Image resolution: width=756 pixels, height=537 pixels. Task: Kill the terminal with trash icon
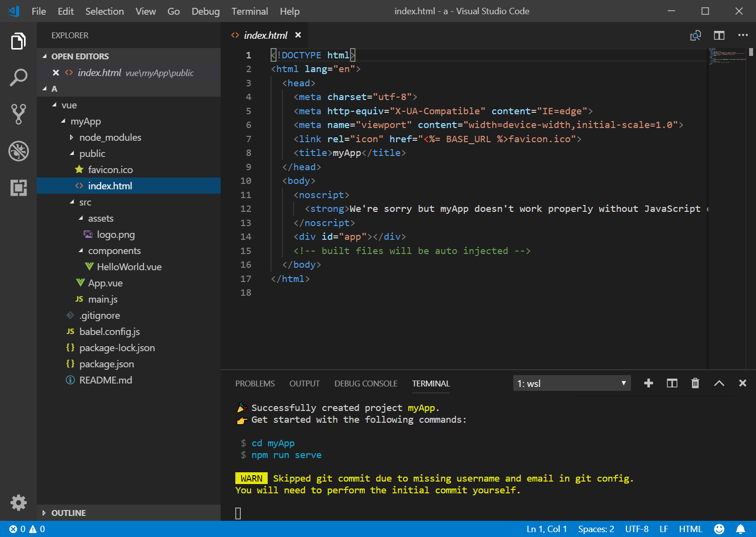pyautogui.click(x=695, y=384)
